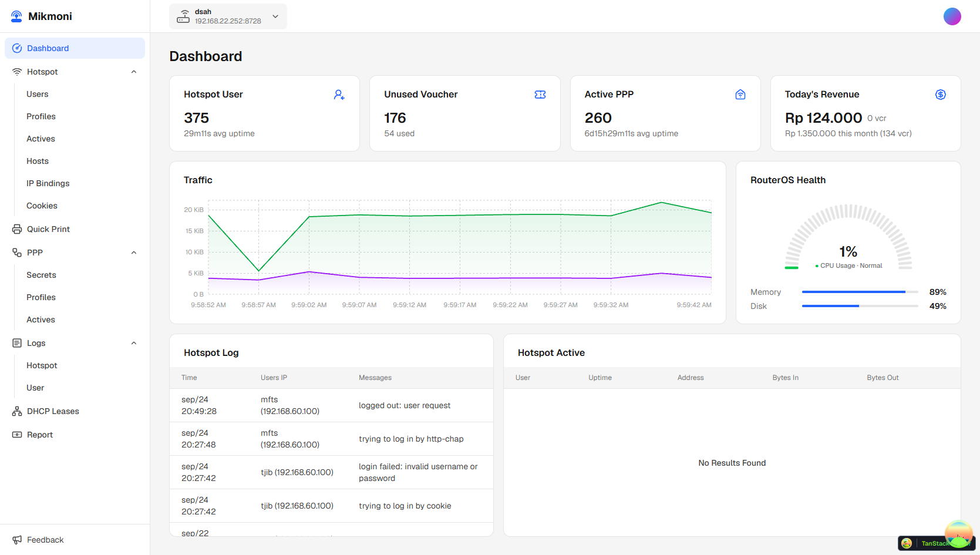Open the dsah router selector dropdown

coord(228,16)
